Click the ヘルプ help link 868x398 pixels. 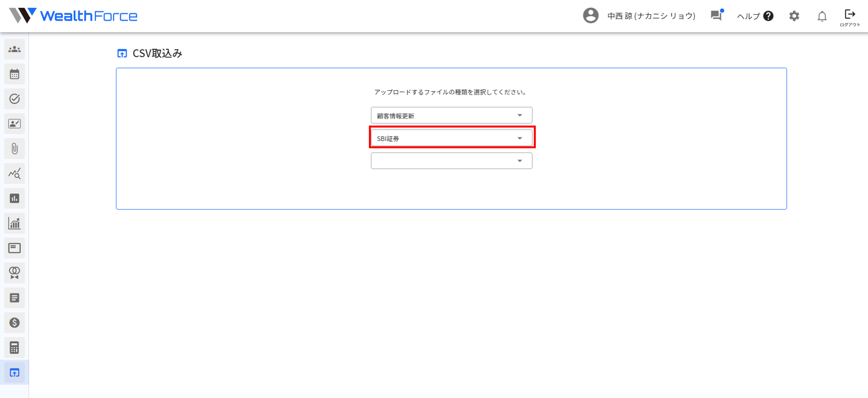(x=755, y=16)
